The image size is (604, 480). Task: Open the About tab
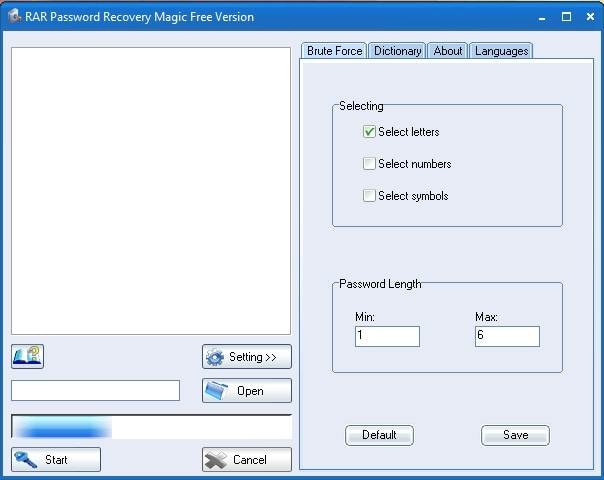click(x=448, y=51)
